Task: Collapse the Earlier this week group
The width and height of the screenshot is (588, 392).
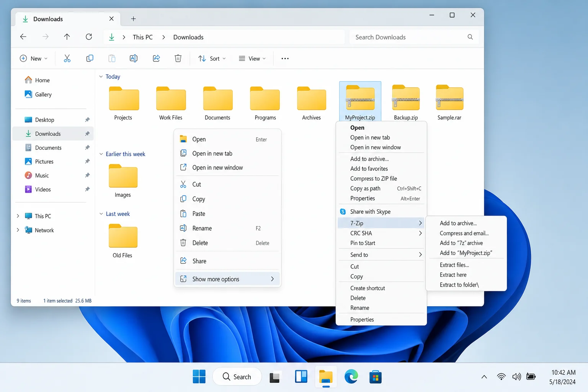Action: pos(101,154)
